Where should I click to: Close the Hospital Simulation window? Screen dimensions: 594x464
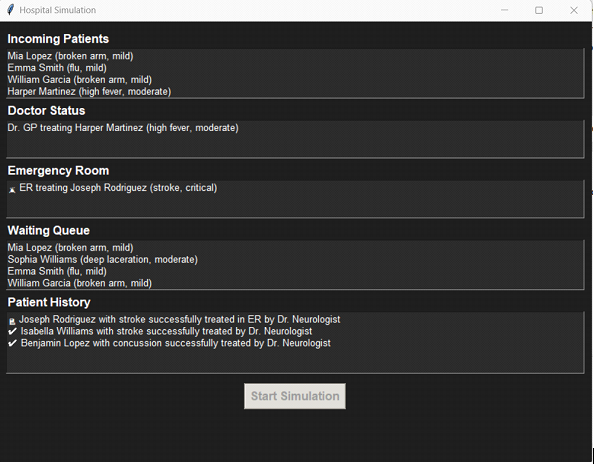click(574, 10)
